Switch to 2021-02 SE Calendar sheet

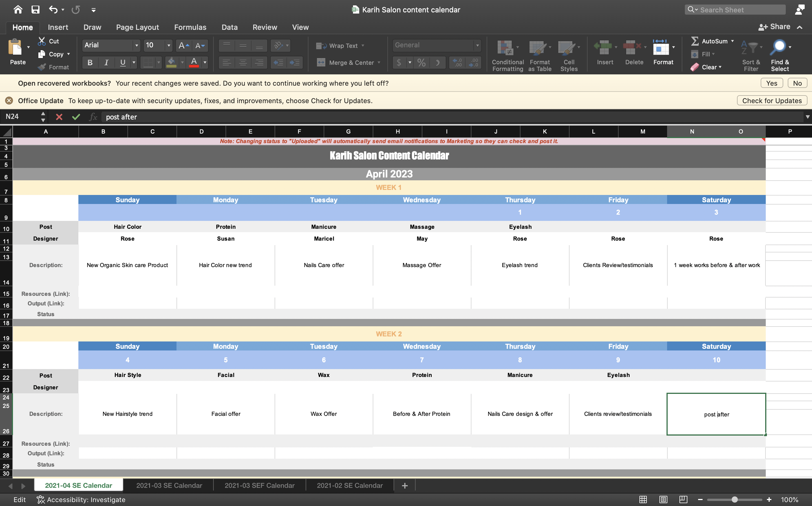click(x=350, y=485)
